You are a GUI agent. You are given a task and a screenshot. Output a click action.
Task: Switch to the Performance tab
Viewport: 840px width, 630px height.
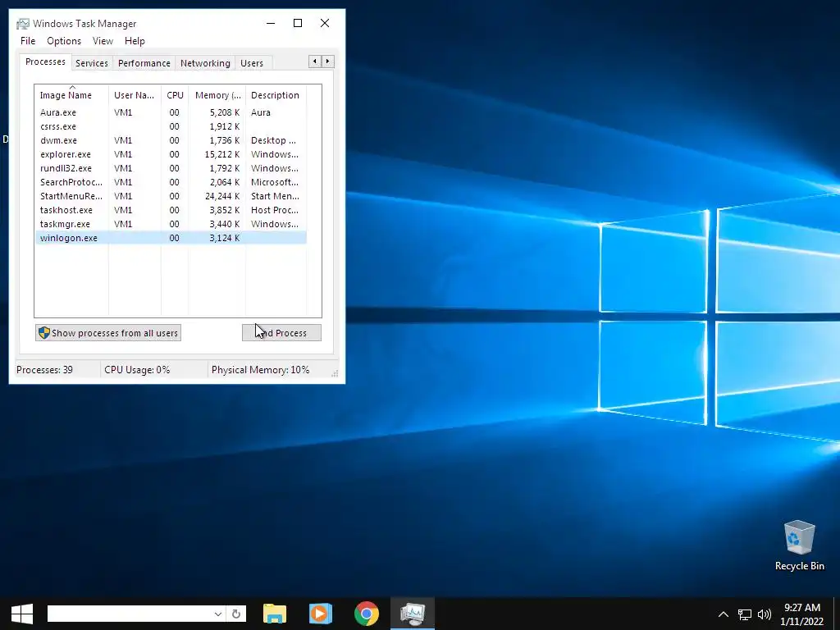pos(144,62)
